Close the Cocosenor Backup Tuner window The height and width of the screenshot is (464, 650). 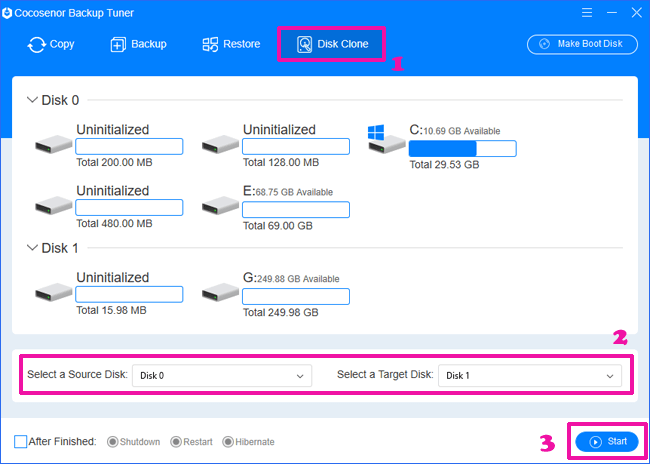(x=637, y=12)
